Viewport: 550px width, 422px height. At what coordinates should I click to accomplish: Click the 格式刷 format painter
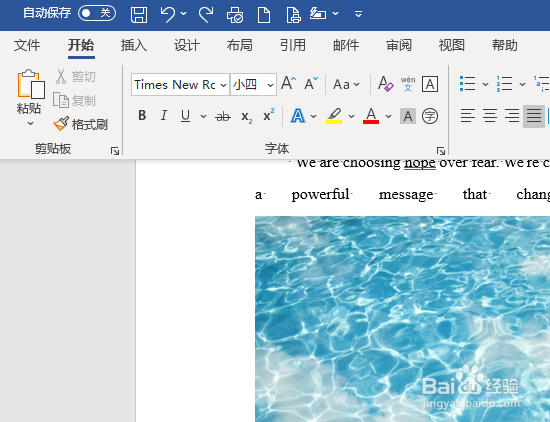coord(81,124)
